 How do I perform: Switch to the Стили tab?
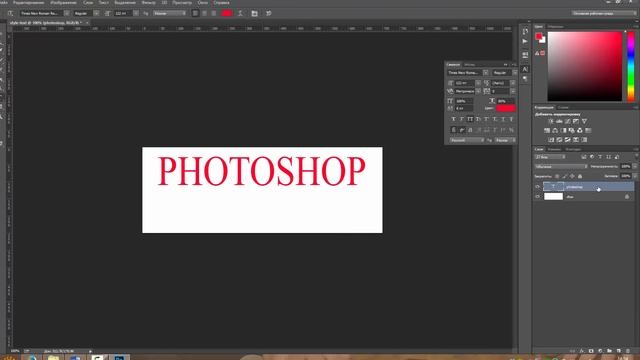pos(563,107)
